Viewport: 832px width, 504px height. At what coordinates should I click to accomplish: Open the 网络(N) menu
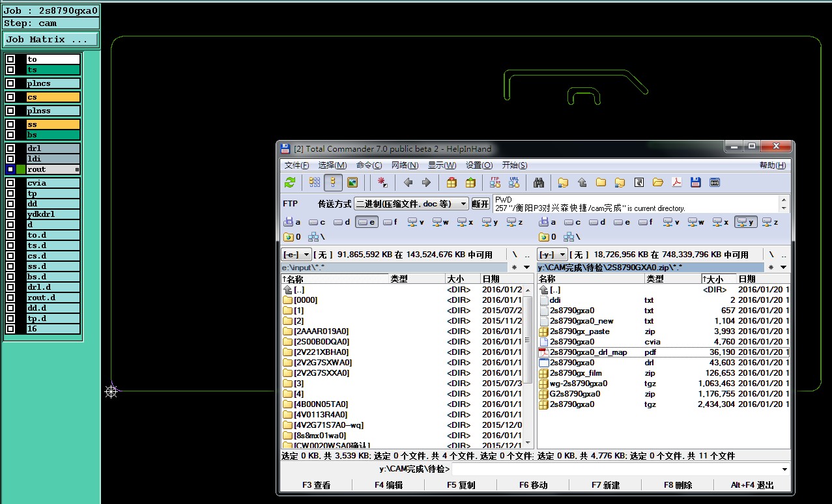coord(405,165)
